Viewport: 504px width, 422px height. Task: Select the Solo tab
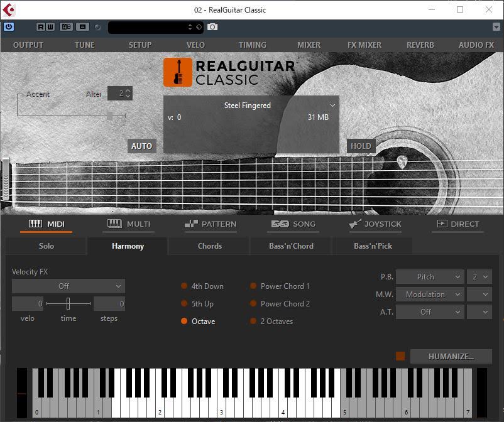[x=47, y=246]
